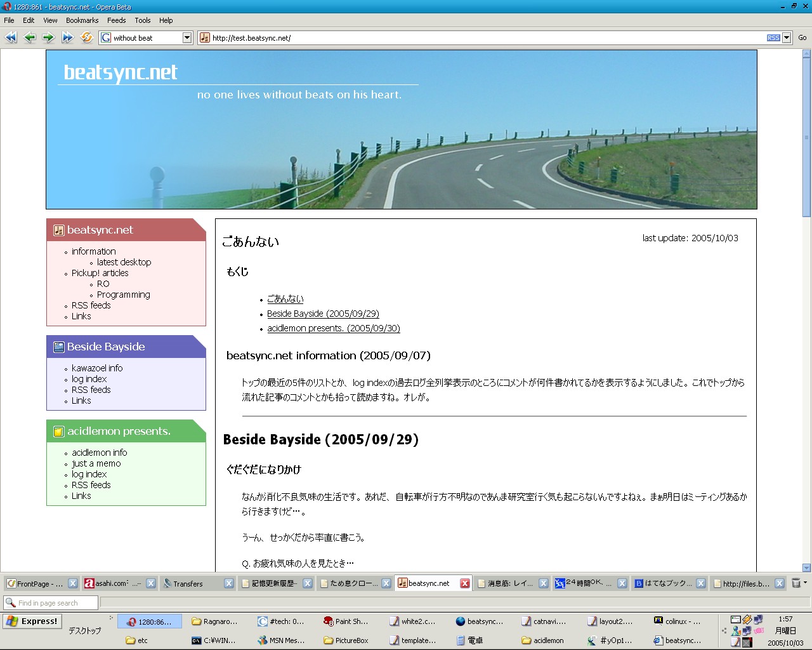
Task: Open the Bookmarks menu
Action: point(82,20)
